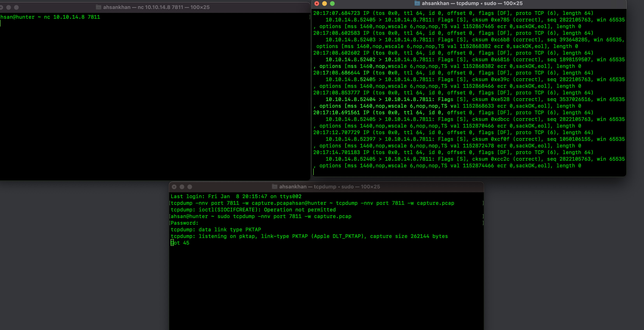Close the bottom tcpdump window
Image resolution: width=644 pixels, height=330 pixels.
(x=174, y=187)
